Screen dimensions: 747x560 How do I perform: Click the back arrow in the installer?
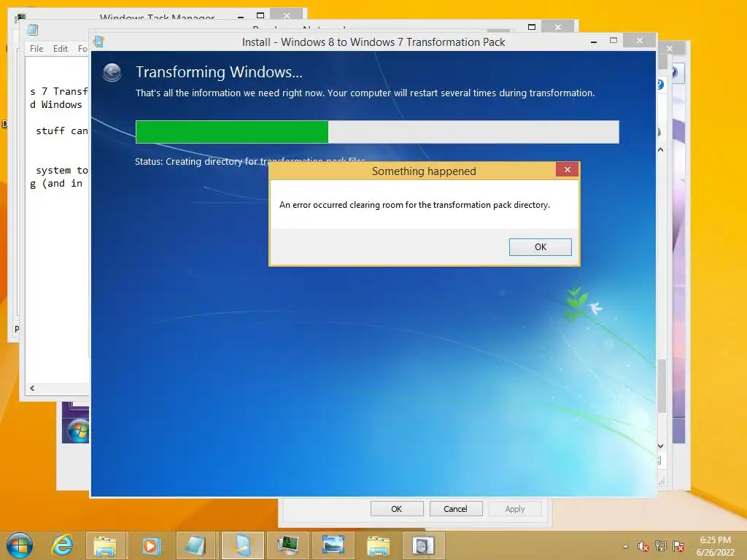pos(112,72)
